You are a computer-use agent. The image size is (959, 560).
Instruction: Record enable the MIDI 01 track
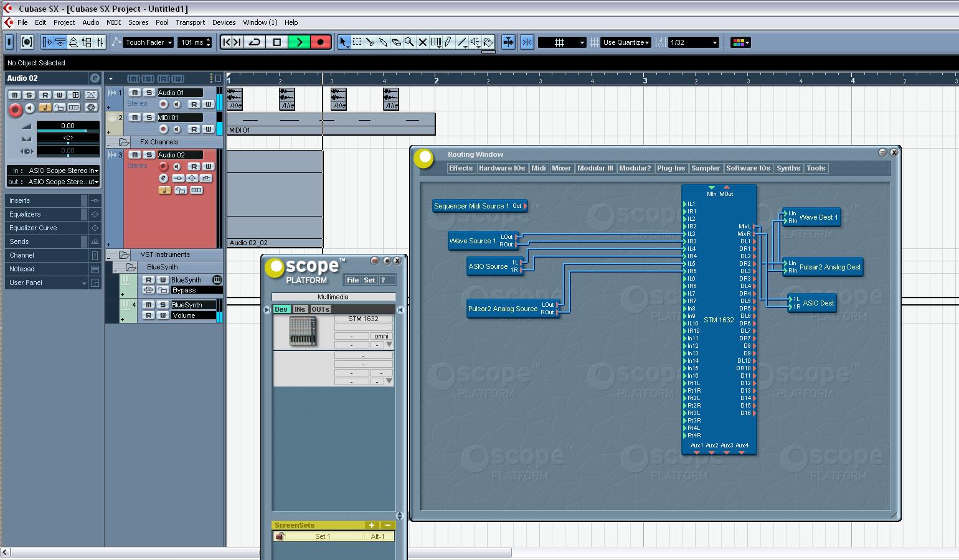[164, 129]
